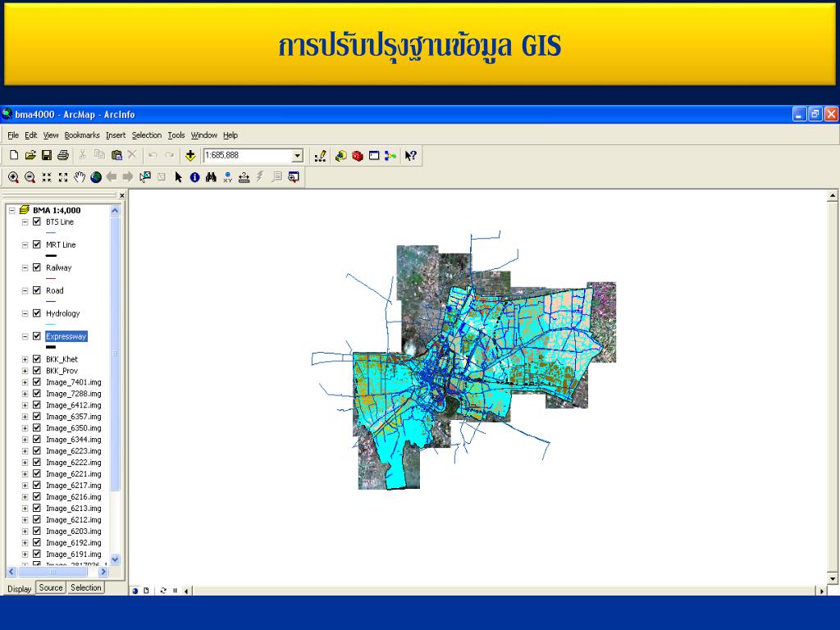
Task: Print the map using printer icon
Action: click(63, 155)
